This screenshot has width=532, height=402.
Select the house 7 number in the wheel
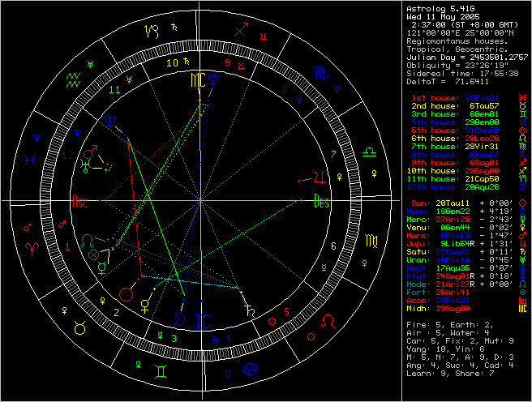333,152
